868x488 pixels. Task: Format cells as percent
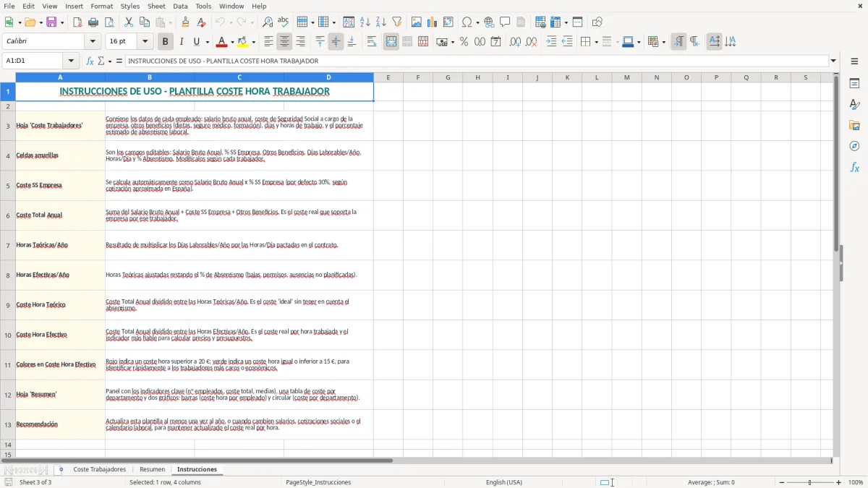[x=464, y=42]
